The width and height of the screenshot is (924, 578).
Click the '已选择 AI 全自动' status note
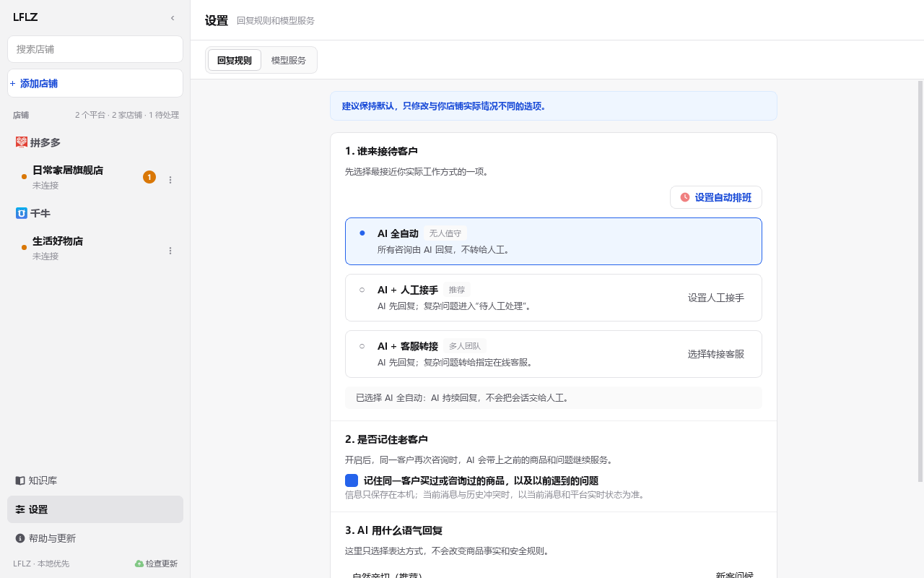[554, 398]
